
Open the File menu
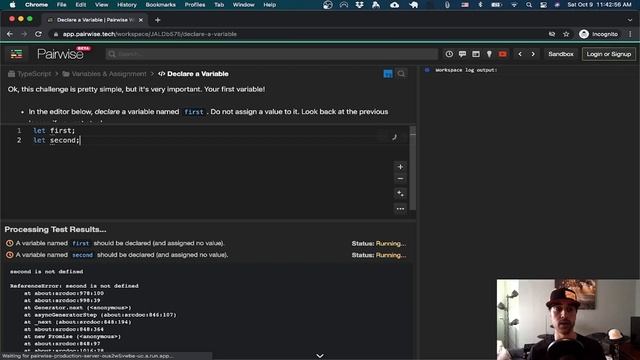[x=61, y=4]
